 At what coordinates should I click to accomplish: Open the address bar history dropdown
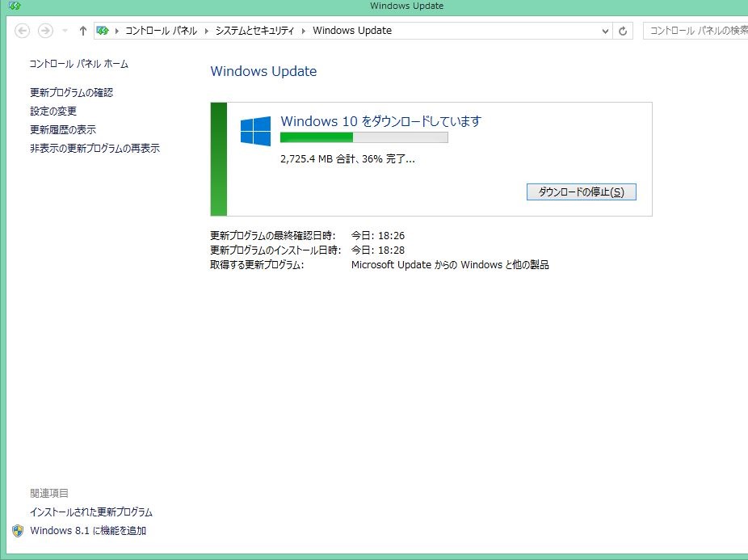(x=605, y=32)
